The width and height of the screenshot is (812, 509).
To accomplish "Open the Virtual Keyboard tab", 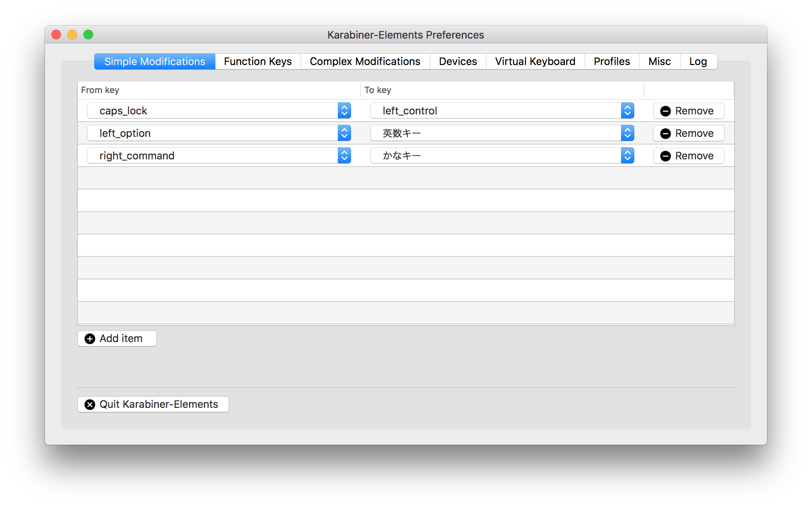I will click(535, 61).
